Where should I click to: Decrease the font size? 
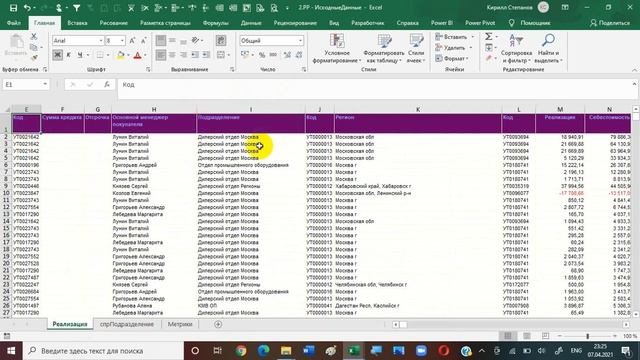point(144,40)
